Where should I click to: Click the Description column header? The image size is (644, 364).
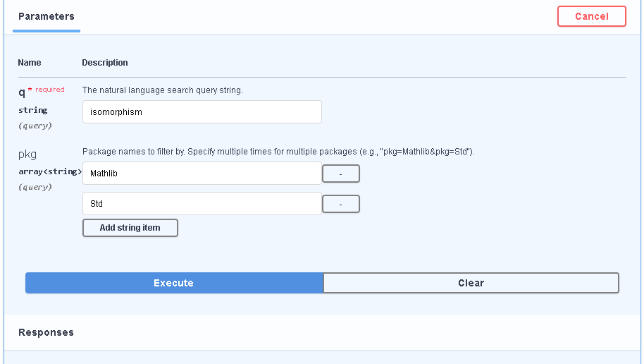pyautogui.click(x=105, y=63)
